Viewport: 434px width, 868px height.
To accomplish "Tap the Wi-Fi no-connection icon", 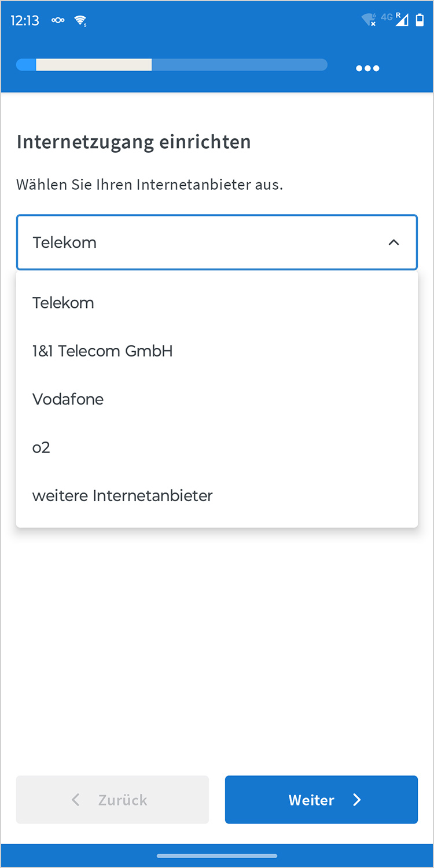I will (x=369, y=20).
